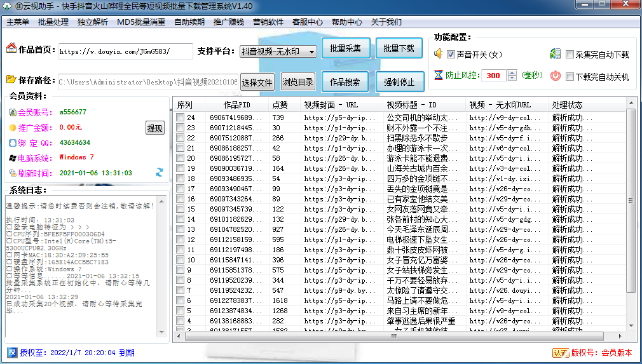Click the 处理状态 column header
The image size is (642, 364).
point(586,105)
